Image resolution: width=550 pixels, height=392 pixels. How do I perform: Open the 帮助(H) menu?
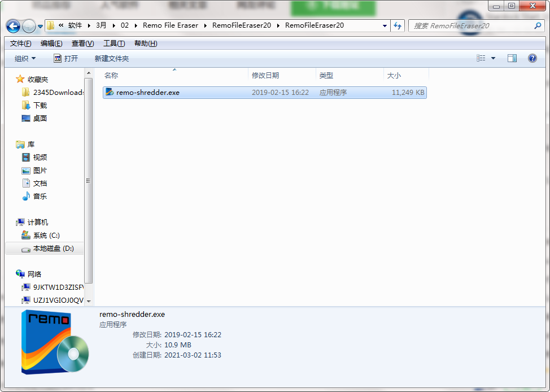[146, 43]
